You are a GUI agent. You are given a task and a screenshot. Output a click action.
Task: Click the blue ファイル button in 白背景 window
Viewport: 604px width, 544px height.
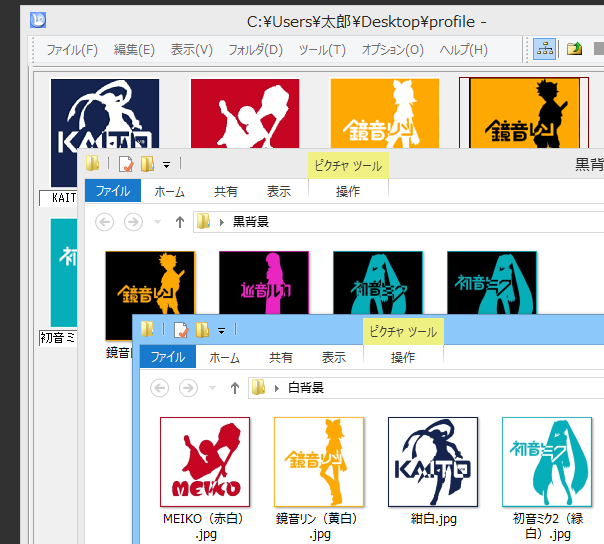(168, 357)
